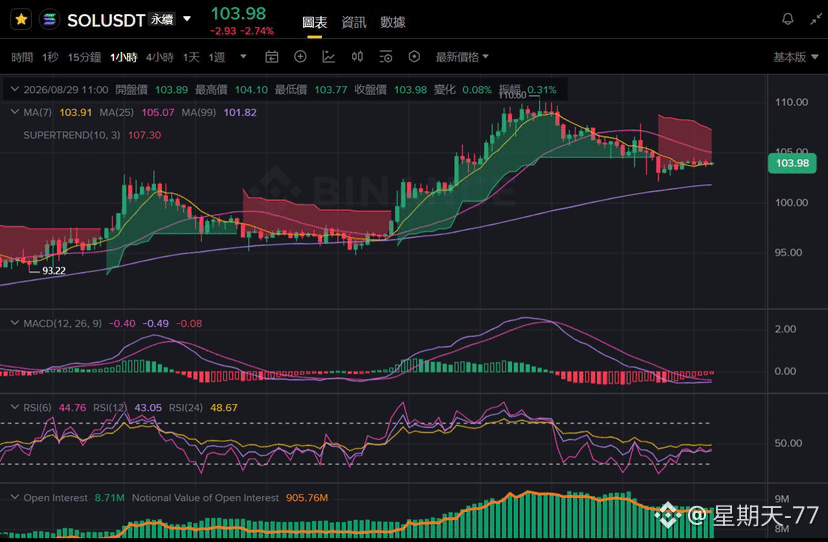Click the RSI(24) legend label

185,408
